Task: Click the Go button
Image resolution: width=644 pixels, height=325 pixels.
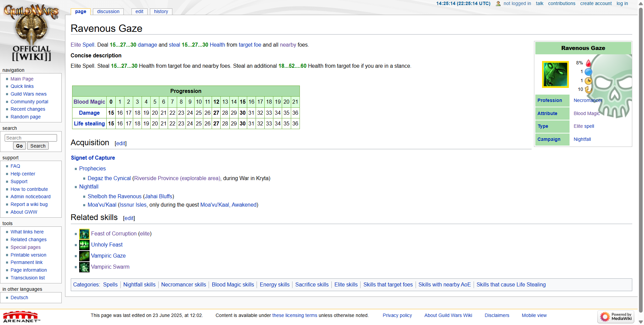Action: pos(19,146)
